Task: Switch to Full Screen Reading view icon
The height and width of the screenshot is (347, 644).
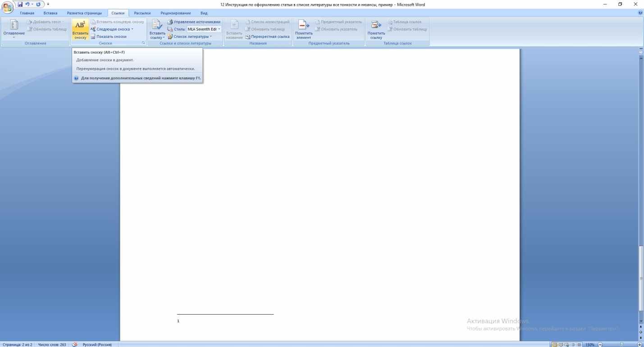Action: tap(561, 344)
